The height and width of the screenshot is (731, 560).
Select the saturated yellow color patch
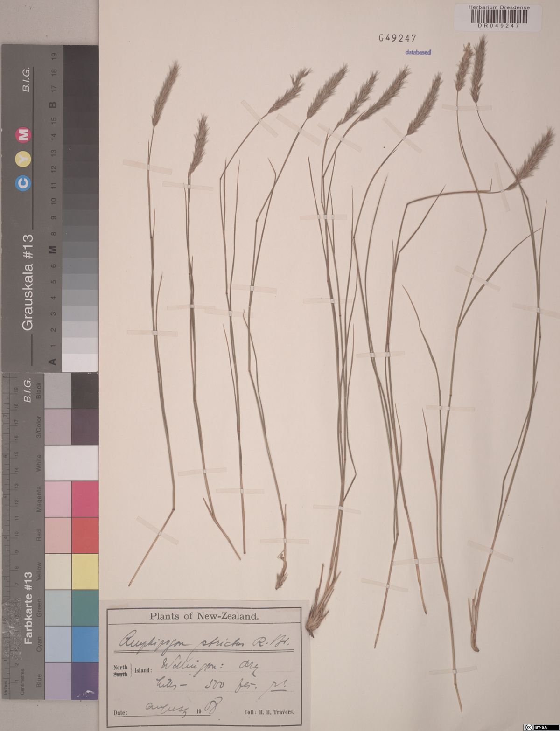[85, 571]
